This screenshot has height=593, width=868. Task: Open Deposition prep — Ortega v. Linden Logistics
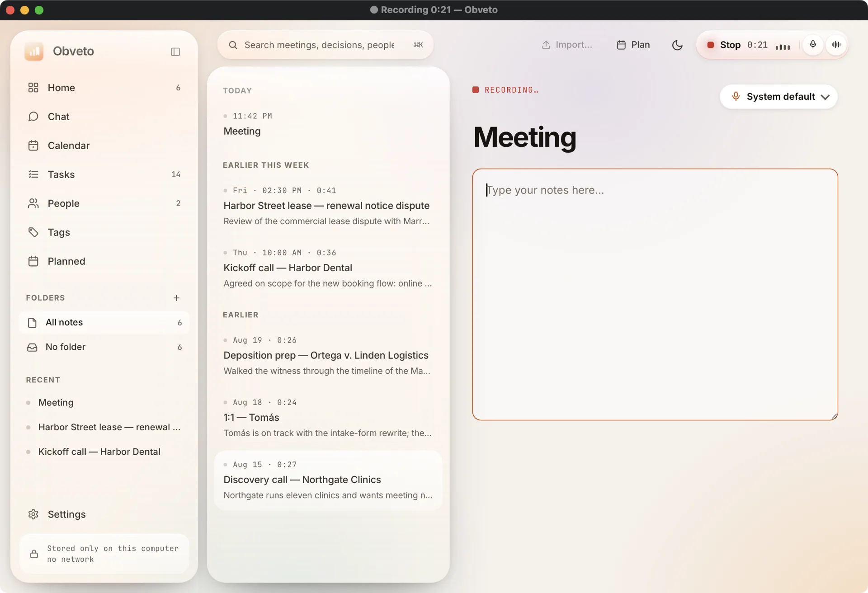point(328,356)
